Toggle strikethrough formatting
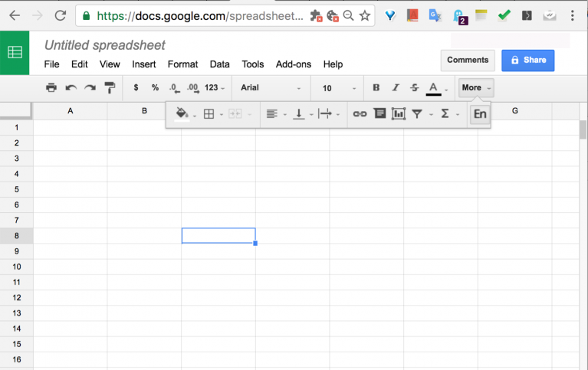Screen dimensions: 588x370 (x=415, y=88)
